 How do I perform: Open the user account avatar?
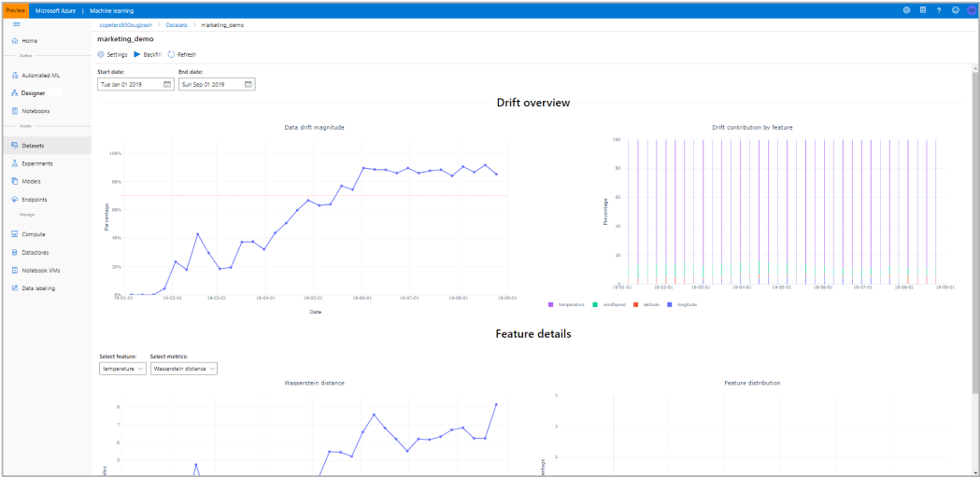(x=971, y=10)
